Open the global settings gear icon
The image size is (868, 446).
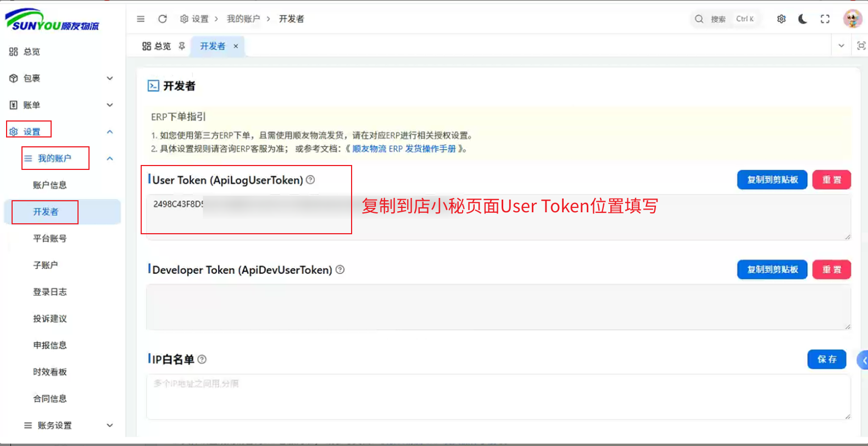click(x=781, y=19)
